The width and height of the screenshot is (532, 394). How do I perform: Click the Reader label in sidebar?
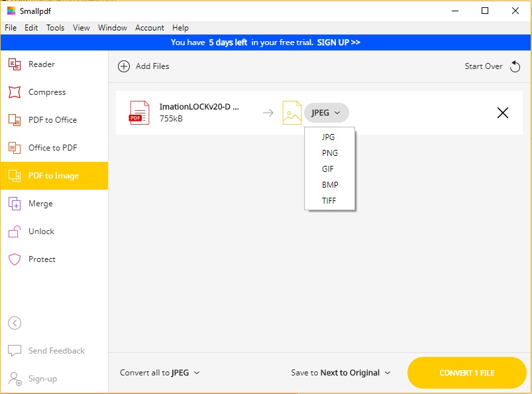(x=41, y=64)
